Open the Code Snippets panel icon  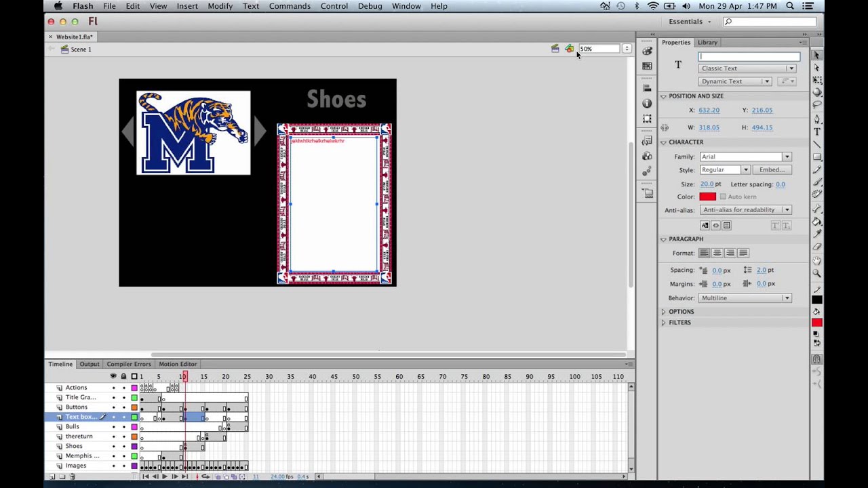647,140
